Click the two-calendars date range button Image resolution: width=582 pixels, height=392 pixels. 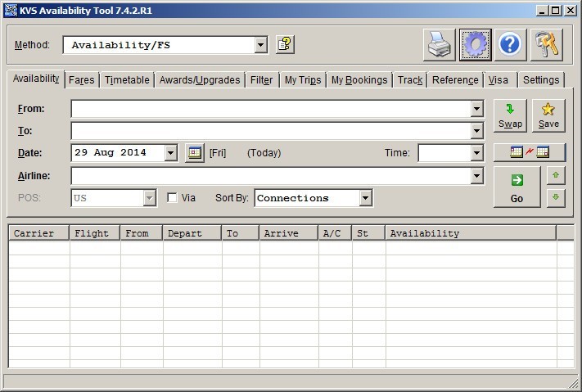pyautogui.click(x=530, y=152)
